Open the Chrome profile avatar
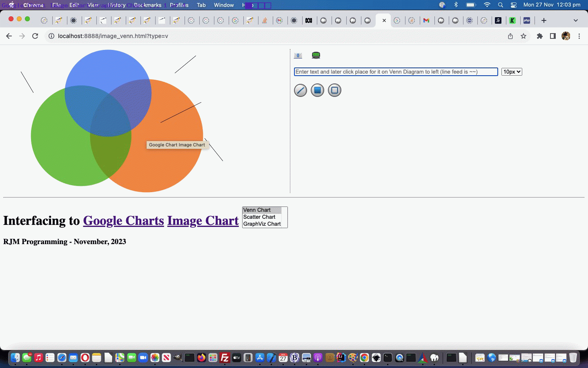588x368 pixels. pyautogui.click(x=566, y=36)
